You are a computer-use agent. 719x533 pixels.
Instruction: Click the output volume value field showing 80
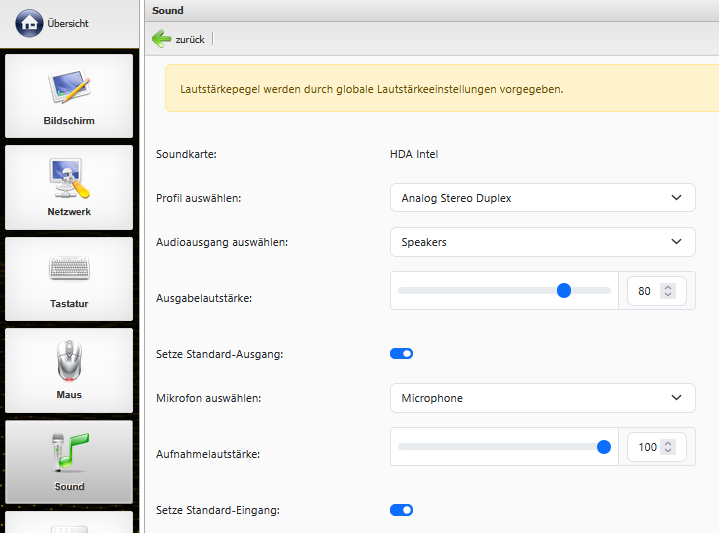click(x=644, y=291)
